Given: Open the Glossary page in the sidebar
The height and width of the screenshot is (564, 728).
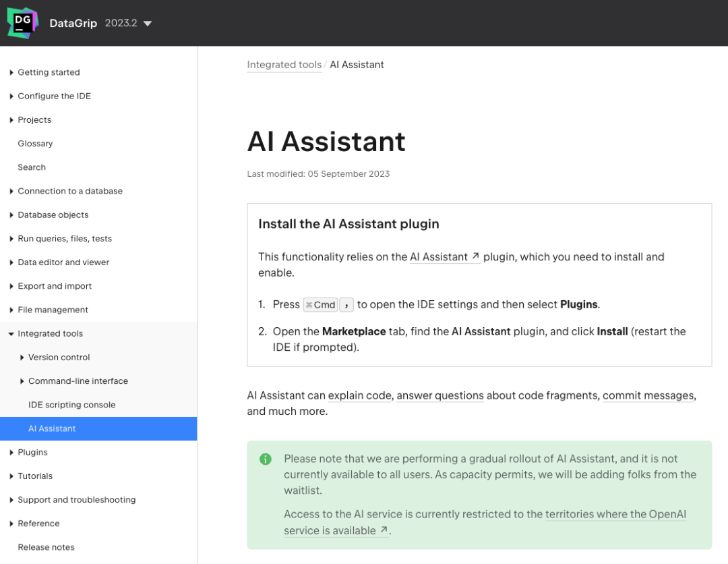Looking at the screenshot, I should 35,144.
